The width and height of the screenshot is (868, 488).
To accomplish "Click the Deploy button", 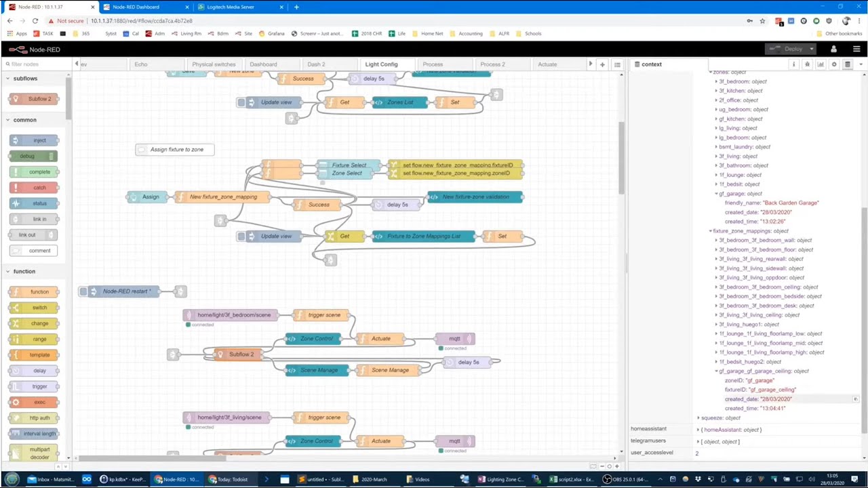I will point(787,49).
